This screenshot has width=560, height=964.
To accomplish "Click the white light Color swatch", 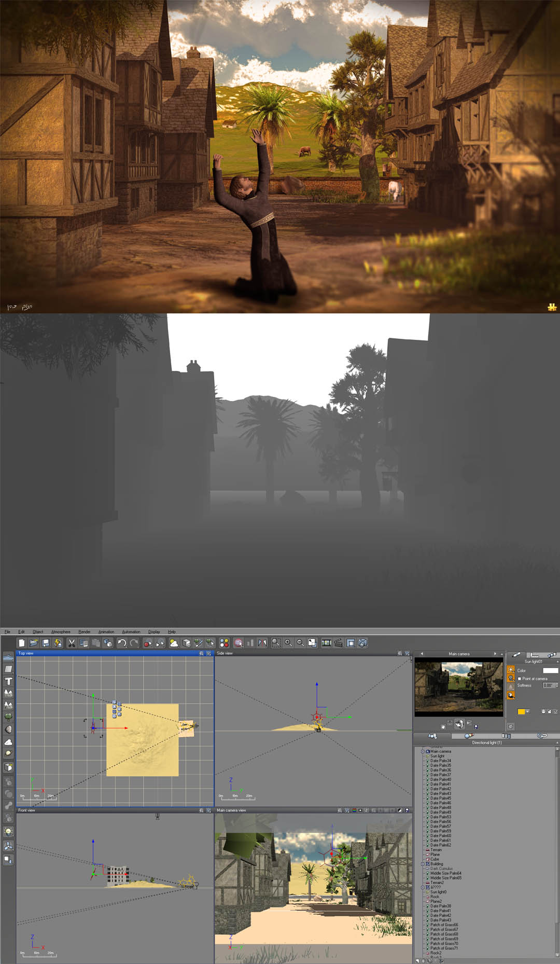I will click(550, 670).
